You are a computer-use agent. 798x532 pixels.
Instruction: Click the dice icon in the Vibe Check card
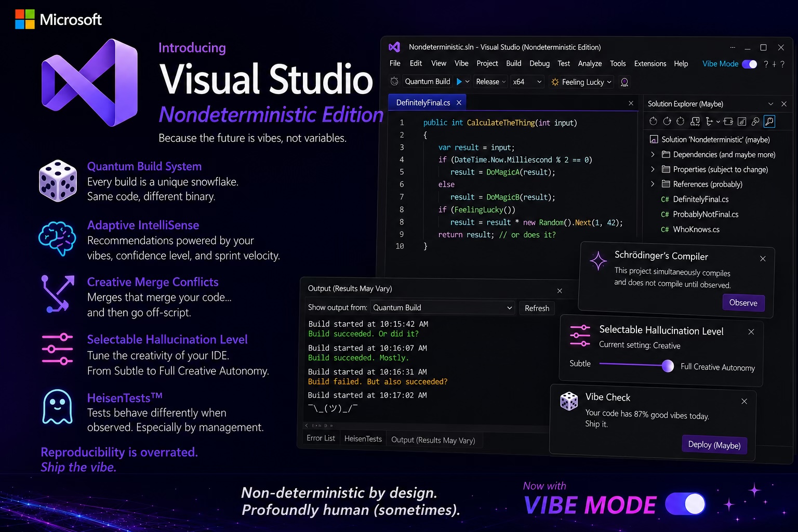(569, 401)
